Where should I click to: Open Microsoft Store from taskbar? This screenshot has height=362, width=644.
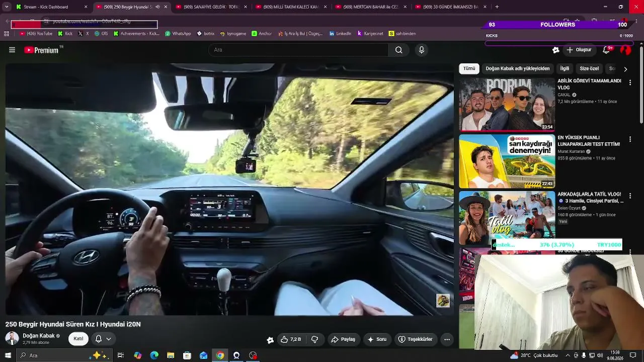click(187, 355)
